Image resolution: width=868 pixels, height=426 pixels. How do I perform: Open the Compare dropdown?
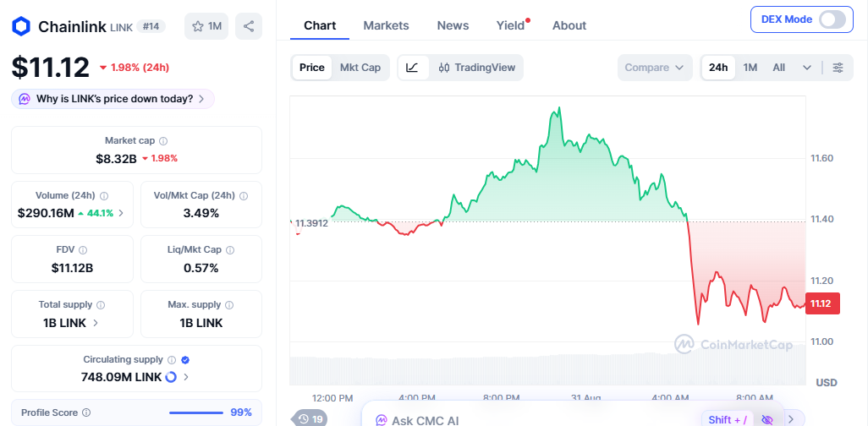[655, 68]
